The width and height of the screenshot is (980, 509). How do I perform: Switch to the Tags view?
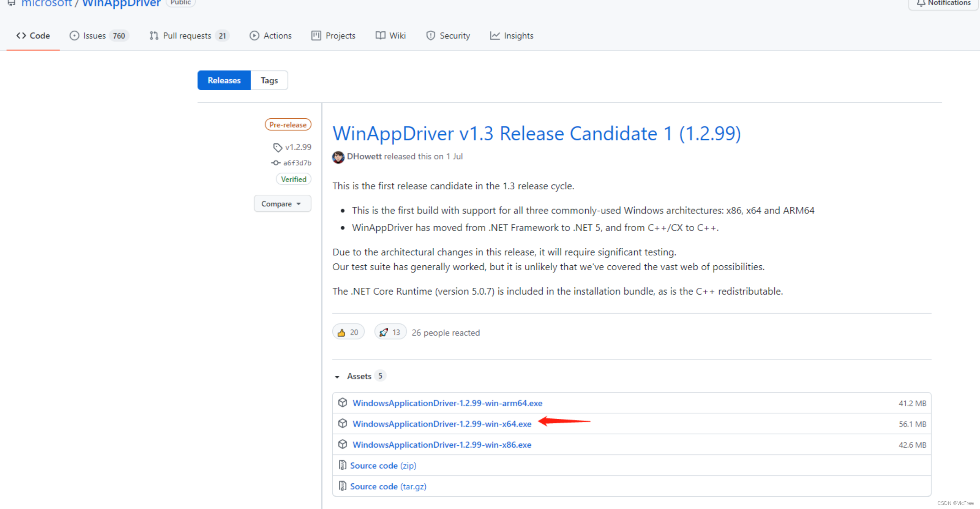click(x=269, y=80)
